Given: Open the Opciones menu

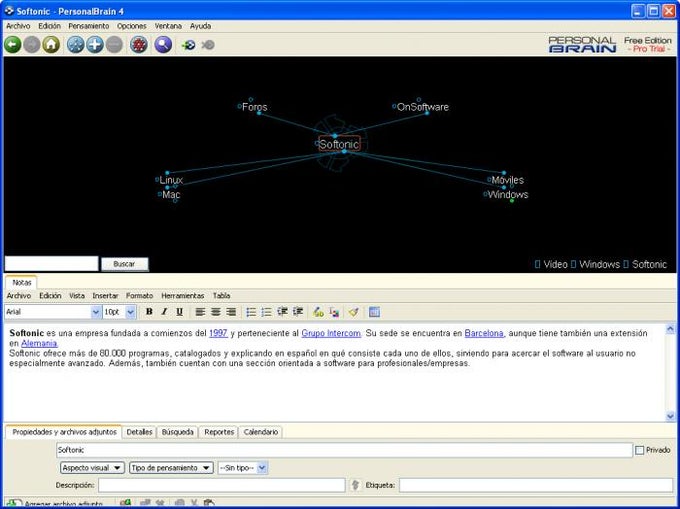Looking at the screenshot, I should 131,26.
